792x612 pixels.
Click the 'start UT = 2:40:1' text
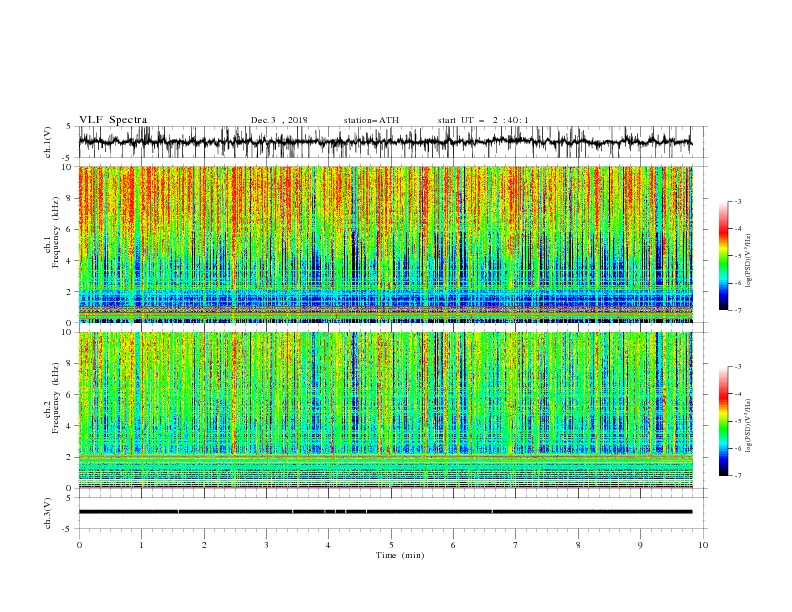[483, 120]
